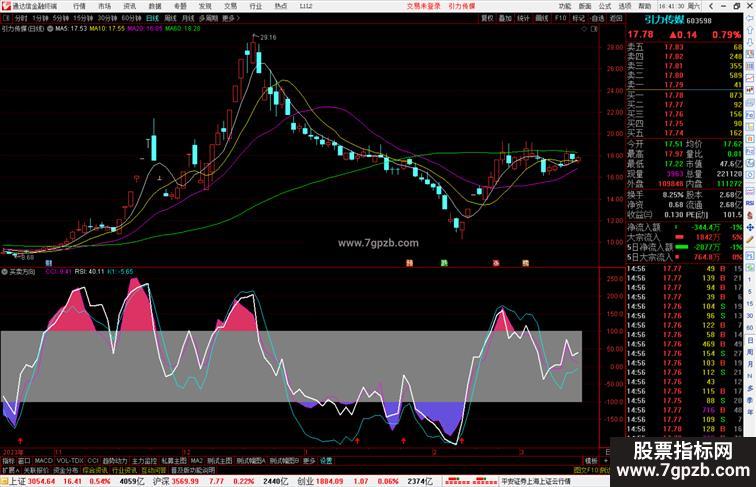The image size is (756, 487).
Task: Open the 行业 menu
Action: (x=256, y=6)
